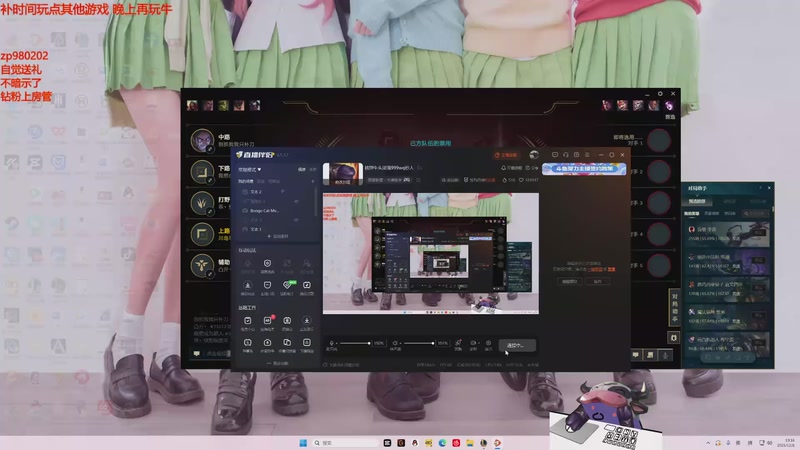800x450 pixels.
Task: Switch to the 我的场景 scene tab
Action: pos(245,181)
